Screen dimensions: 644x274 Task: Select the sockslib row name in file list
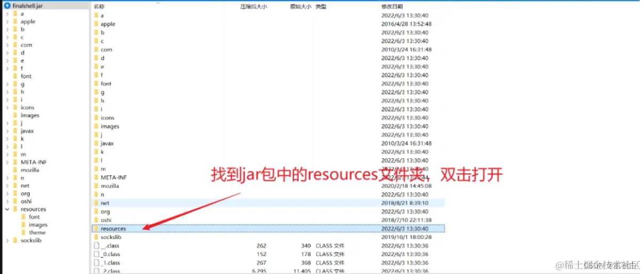(112, 238)
